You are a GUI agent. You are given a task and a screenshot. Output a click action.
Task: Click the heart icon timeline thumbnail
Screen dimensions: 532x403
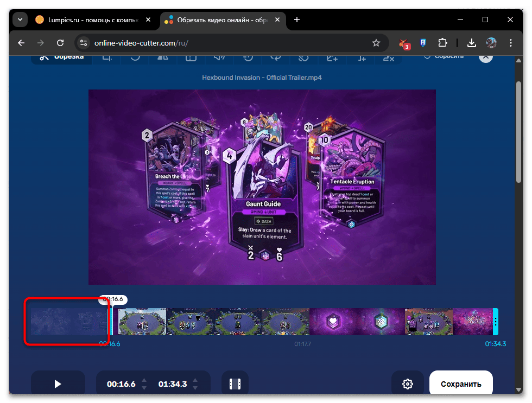[333, 321]
